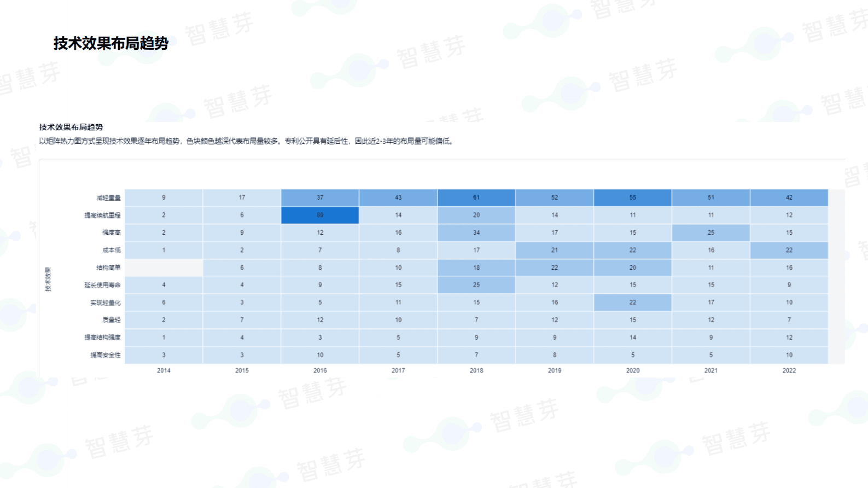Select the empty 2014 cell for 结构简单
Screen dimensions: 868x488
(164, 268)
